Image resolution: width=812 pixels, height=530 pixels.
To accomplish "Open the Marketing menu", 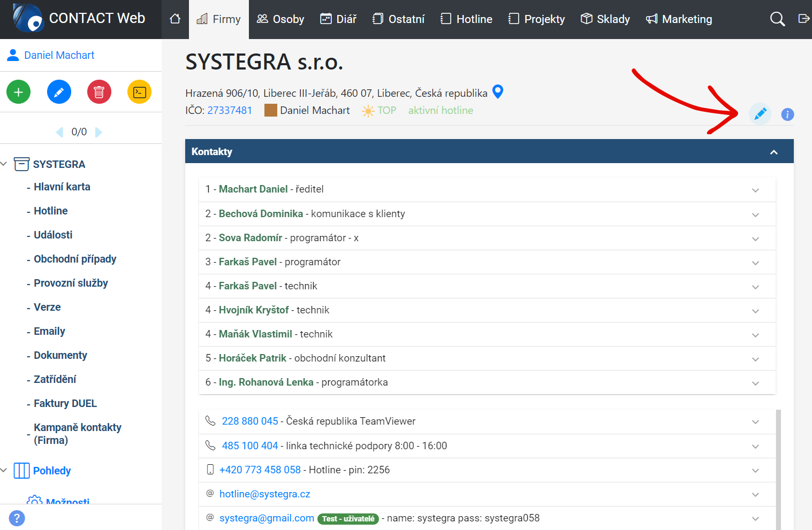I will [x=679, y=19].
